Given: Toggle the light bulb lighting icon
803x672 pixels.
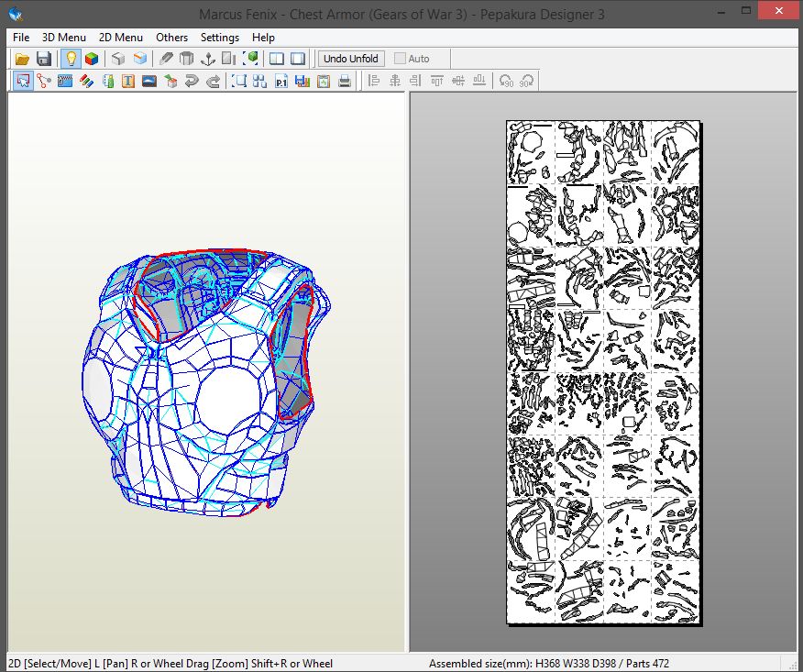Looking at the screenshot, I should pyautogui.click(x=71, y=59).
